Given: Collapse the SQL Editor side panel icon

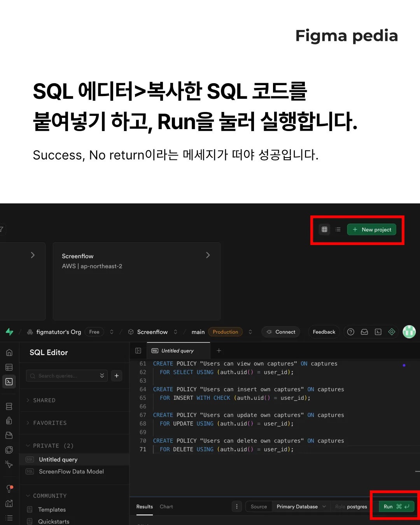Looking at the screenshot, I should point(138,351).
